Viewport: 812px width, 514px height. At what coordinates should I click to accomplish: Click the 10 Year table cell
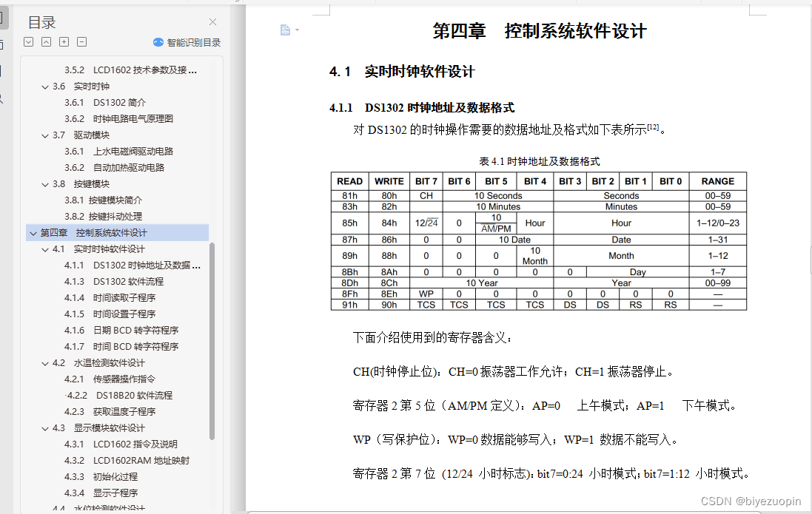[482, 283]
